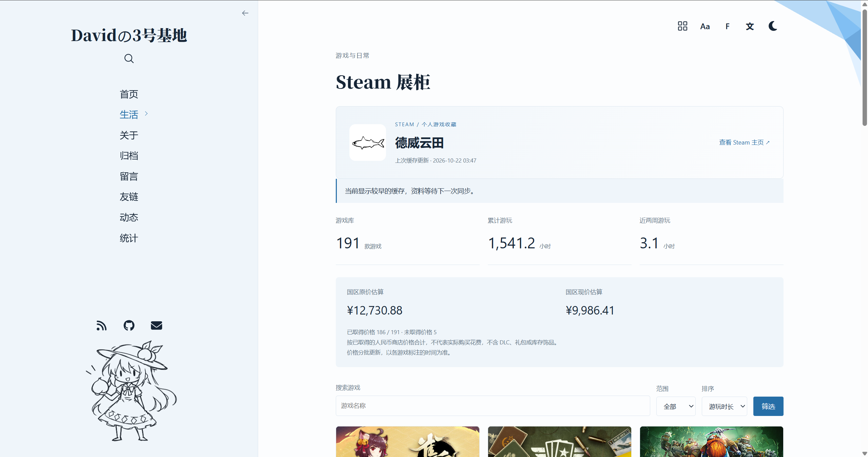Open the 排序 dropdown showing 游玩时长

coord(724,406)
